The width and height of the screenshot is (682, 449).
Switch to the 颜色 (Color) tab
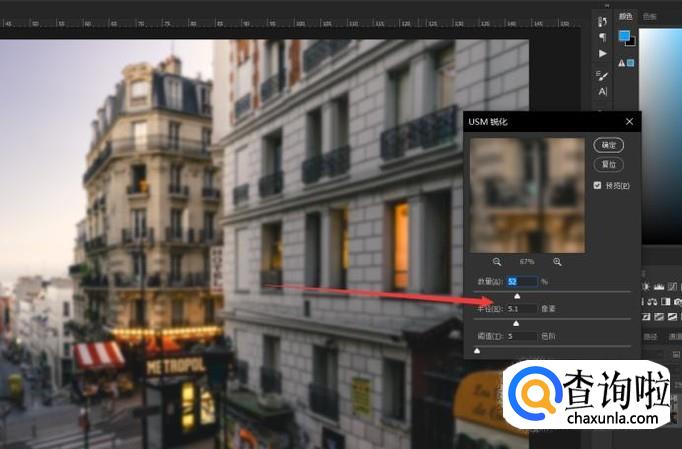pos(626,16)
